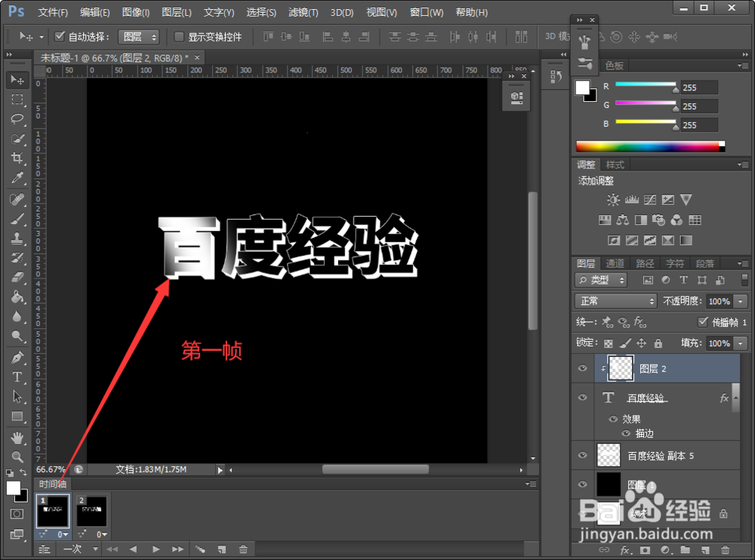Select the Pen tool
This screenshot has width=755, height=560.
point(17,358)
